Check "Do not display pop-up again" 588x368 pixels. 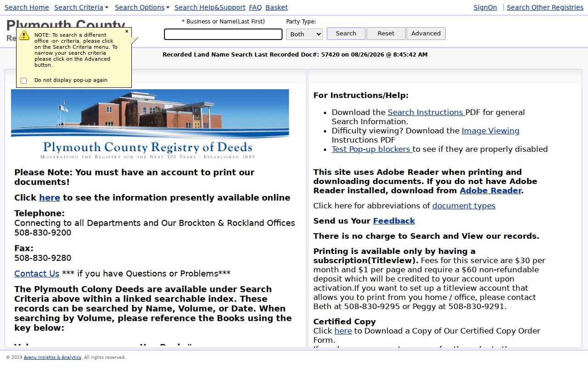24,80
